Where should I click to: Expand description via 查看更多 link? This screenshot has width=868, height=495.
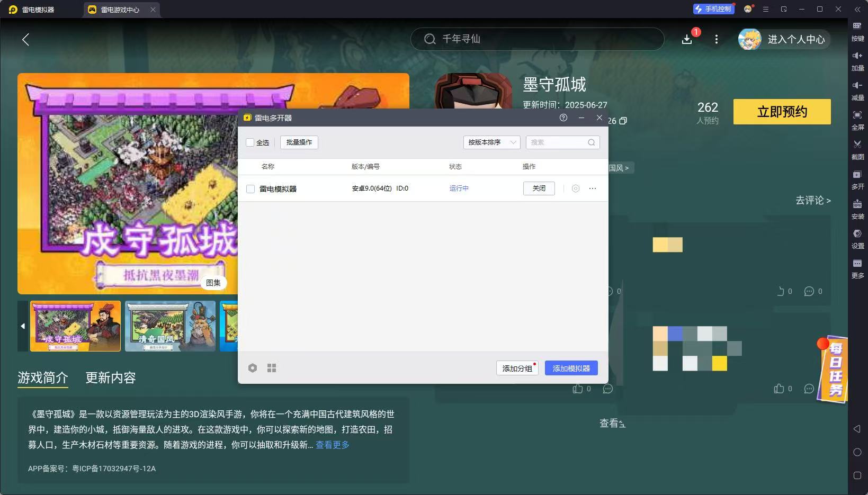333,445
